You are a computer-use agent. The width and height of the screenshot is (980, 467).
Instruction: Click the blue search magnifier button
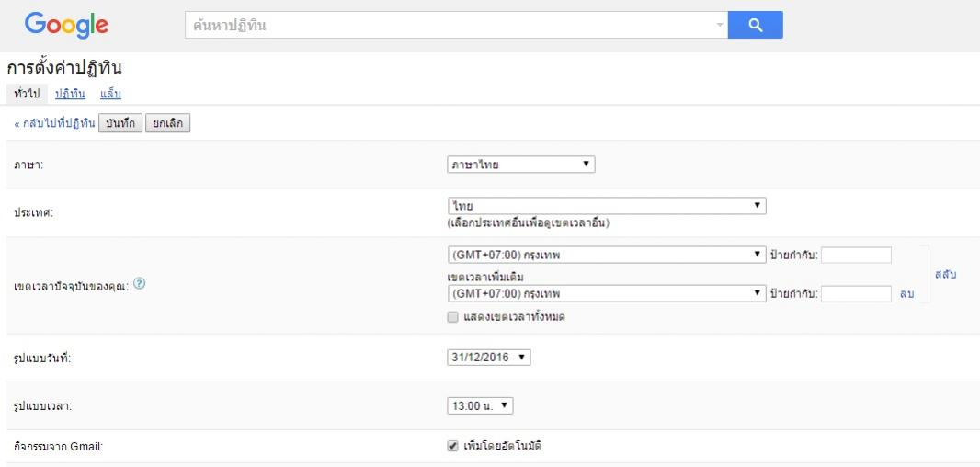pos(755,26)
